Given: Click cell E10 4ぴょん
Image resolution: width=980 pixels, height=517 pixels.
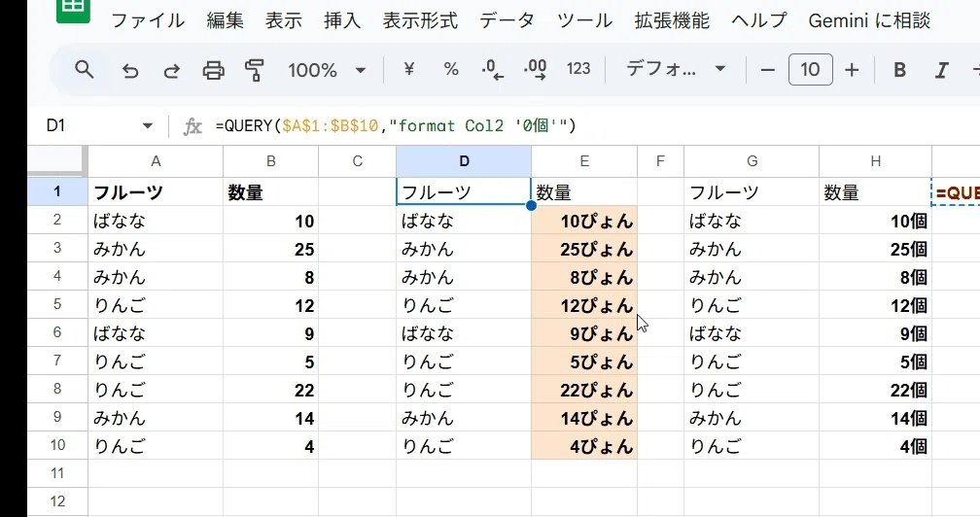Looking at the screenshot, I should [584, 446].
